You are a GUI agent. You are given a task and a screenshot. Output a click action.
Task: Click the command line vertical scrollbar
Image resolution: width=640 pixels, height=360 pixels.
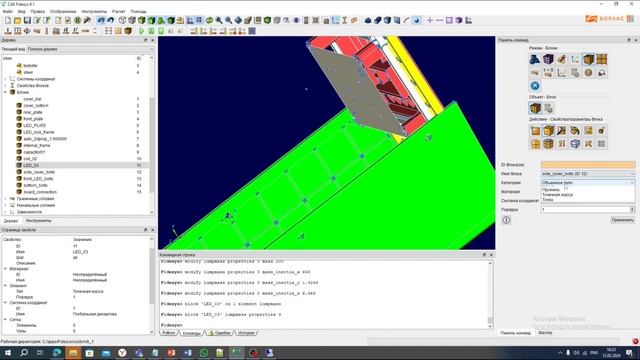click(490, 293)
